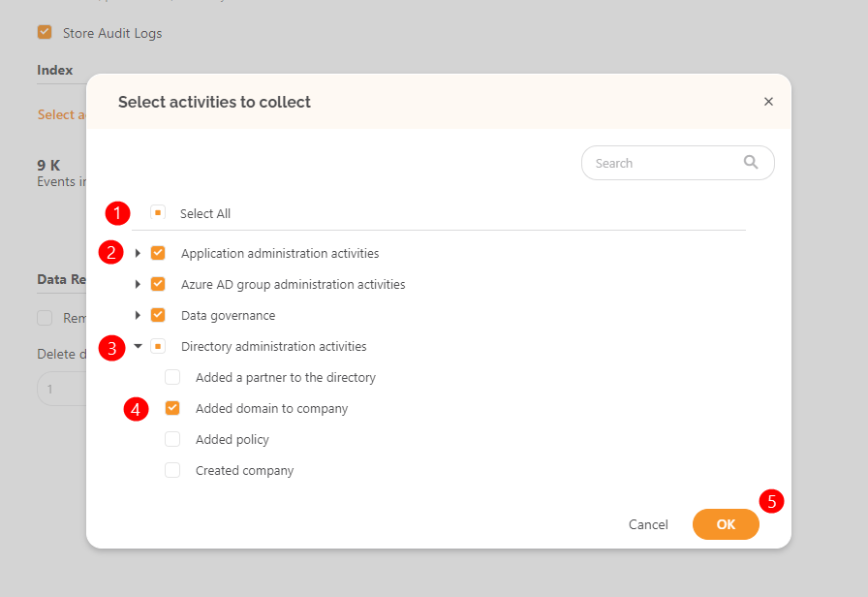This screenshot has height=597, width=868.
Task: Expand Azure AD group administration activities
Action: (x=138, y=284)
